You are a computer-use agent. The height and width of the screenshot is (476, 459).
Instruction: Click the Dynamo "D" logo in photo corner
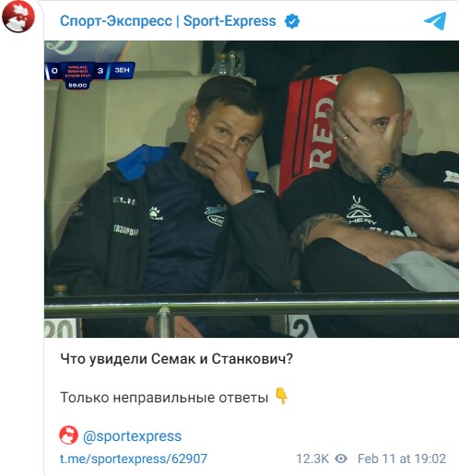pos(61,47)
